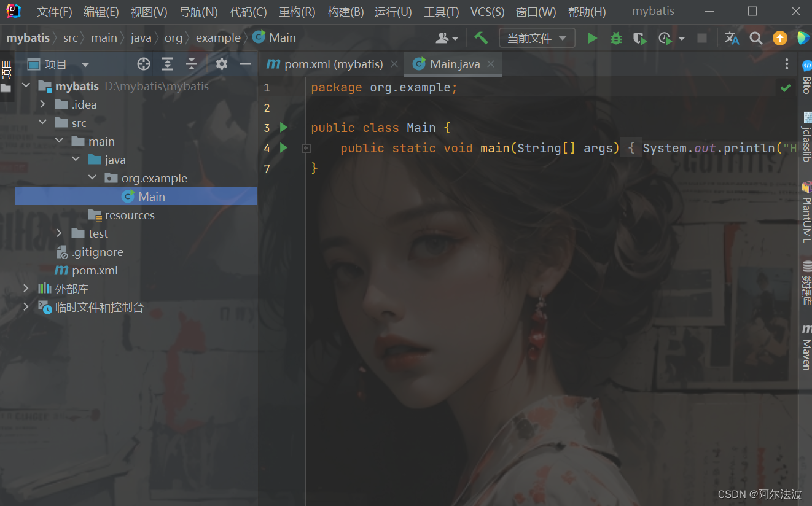Open Search Everywhere with the magnifier icon

pos(755,37)
